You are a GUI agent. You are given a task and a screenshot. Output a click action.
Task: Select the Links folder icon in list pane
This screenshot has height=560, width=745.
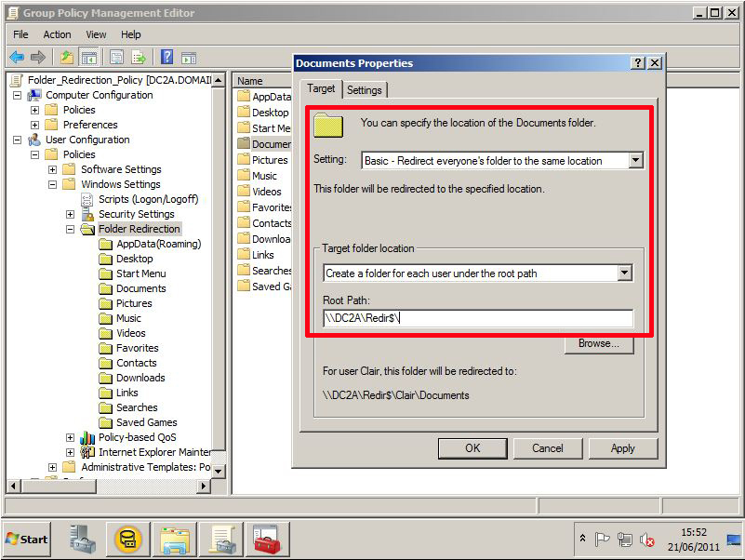pos(244,254)
